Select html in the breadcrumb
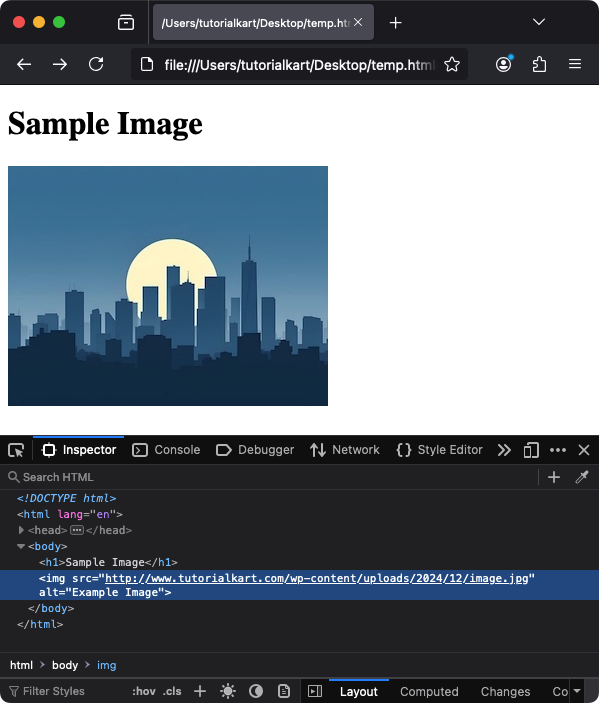The width and height of the screenshot is (599, 703). tap(21, 665)
